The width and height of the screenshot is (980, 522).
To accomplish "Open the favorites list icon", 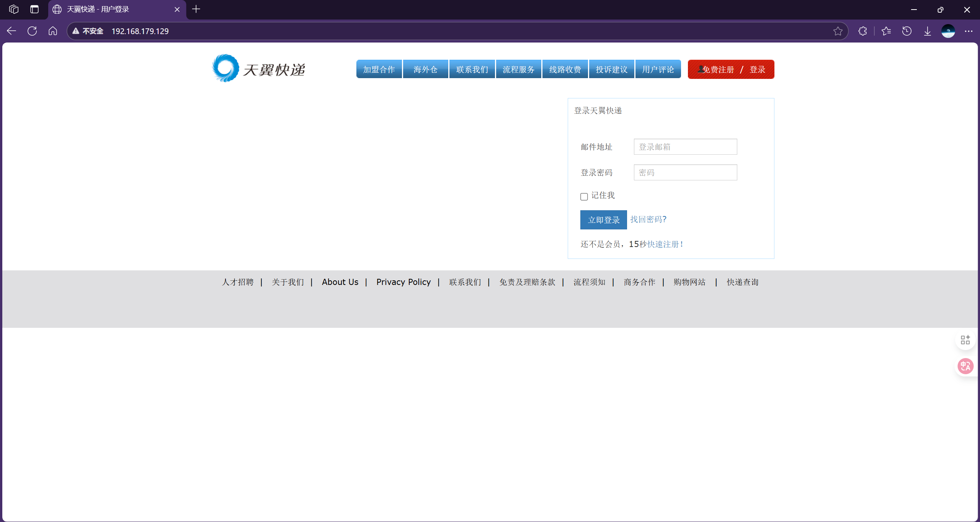I will coord(886,31).
